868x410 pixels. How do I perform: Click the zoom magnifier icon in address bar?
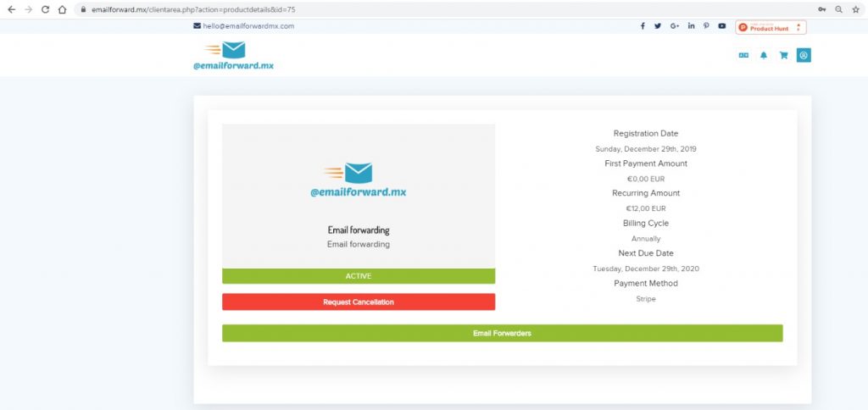pos(838,9)
